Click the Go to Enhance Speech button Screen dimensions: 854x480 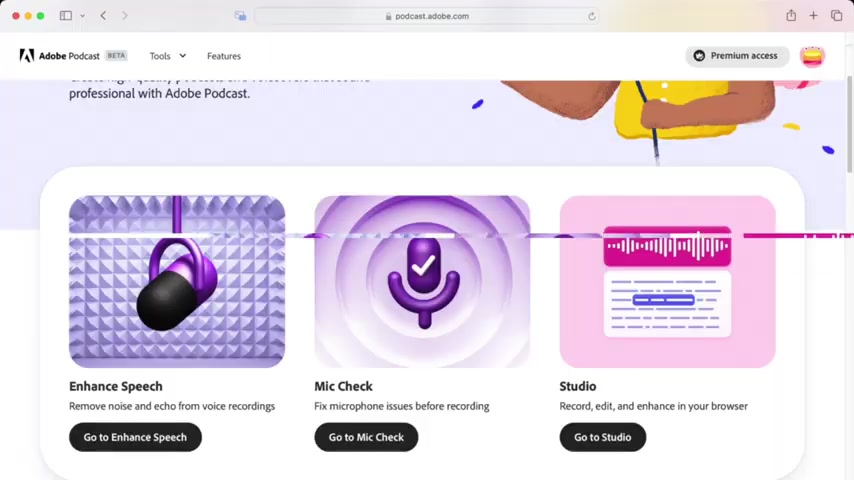(135, 437)
